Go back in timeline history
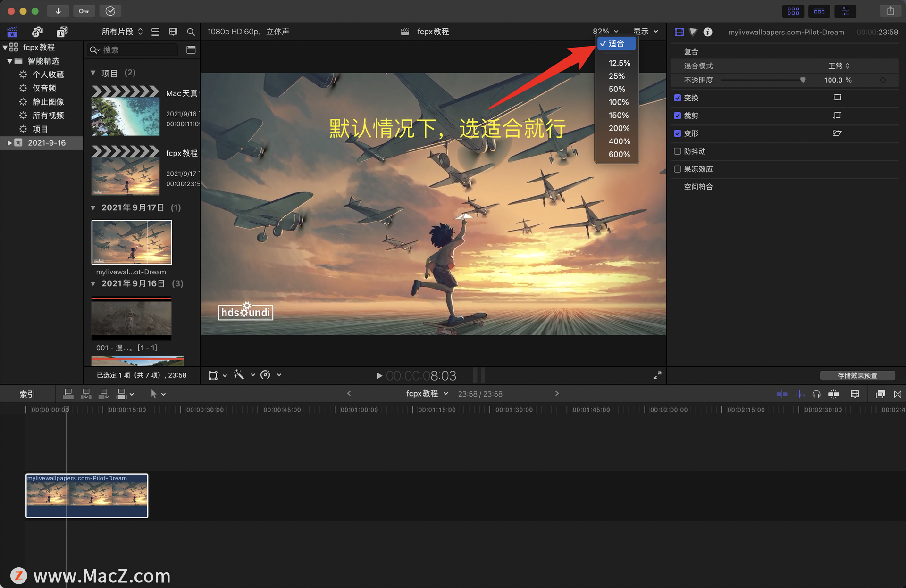906x588 pixels. click(349, 393)
